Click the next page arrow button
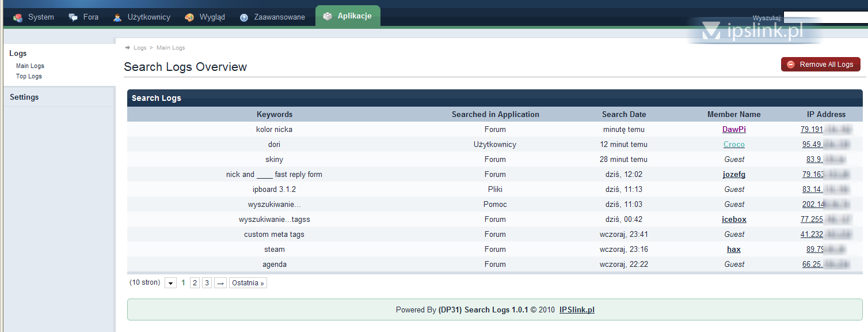868x332 pixels. click(x=220, y=283)
